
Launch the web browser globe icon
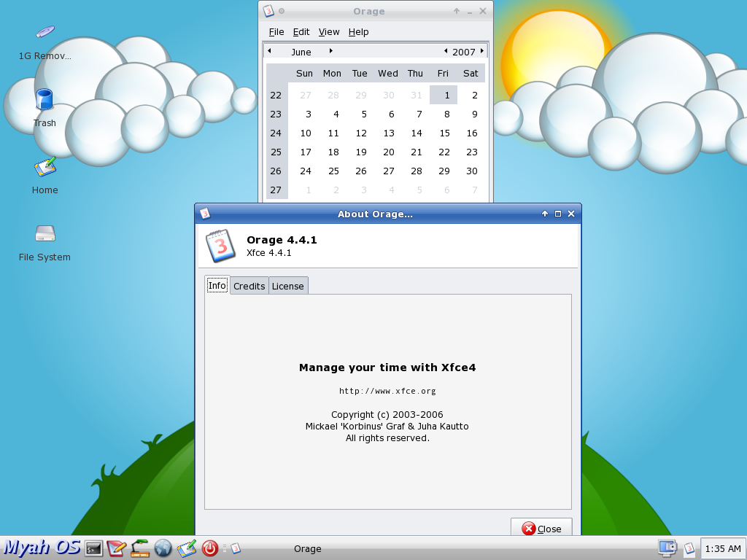point(163,548)
